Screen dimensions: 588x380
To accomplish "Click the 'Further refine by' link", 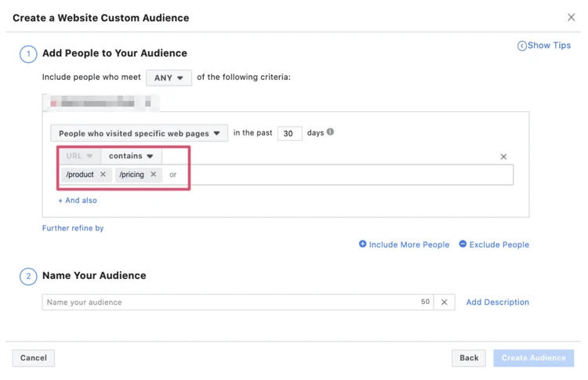I will point(73,228).
